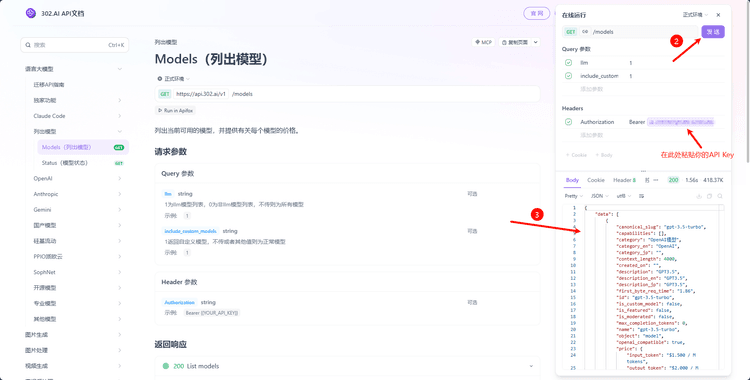Click the search magnifier icon in sidebar
This screenshot has height=380, width=750.
(28, 45)
